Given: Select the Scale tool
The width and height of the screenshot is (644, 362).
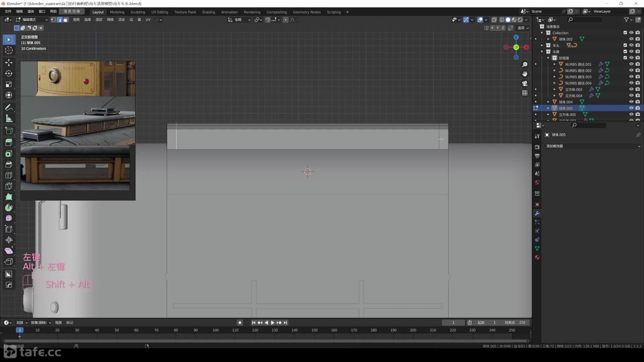Looking at the screenshot, I should click(x=9, y=84).
